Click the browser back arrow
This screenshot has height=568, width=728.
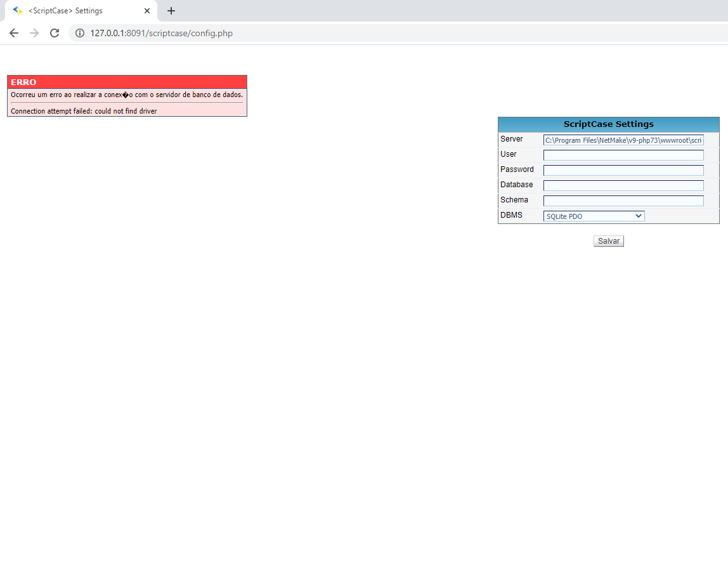(x=14, y=33)
